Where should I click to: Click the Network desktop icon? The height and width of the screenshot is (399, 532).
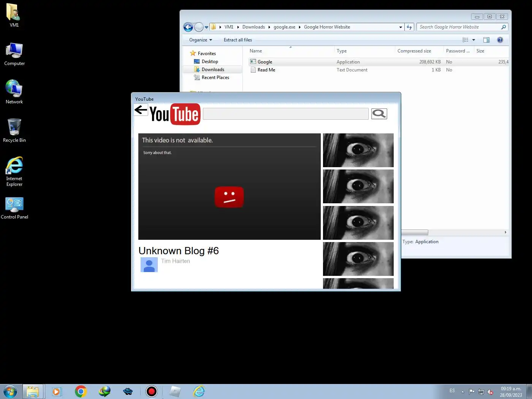[x=14, y=92]
